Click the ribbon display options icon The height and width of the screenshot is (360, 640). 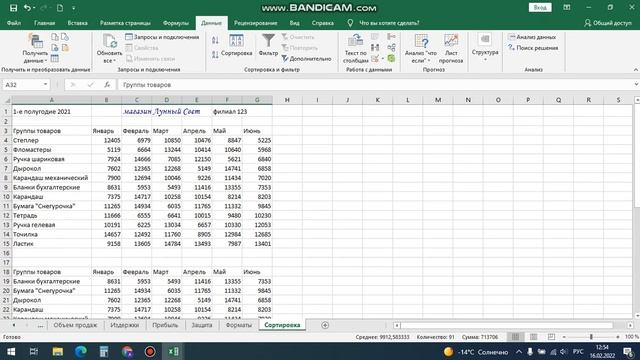point(567,8)
